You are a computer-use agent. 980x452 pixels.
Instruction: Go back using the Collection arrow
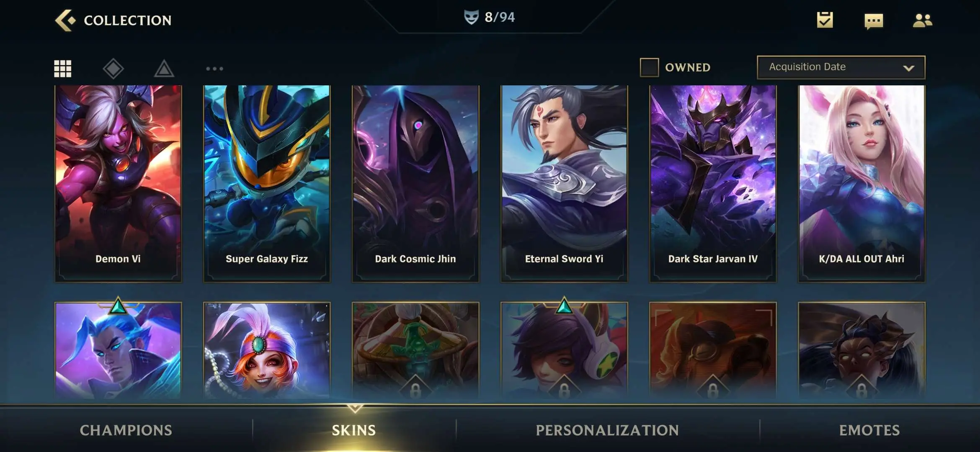[x=65, y=20]
